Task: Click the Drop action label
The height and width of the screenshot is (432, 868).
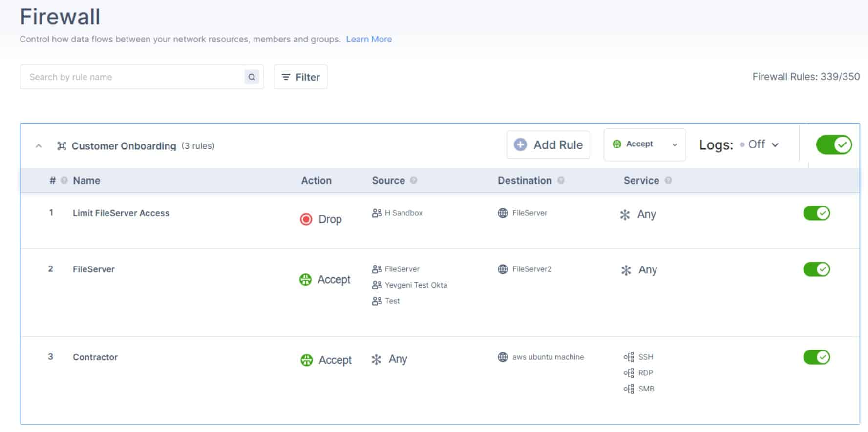Action: click(330, 219)
